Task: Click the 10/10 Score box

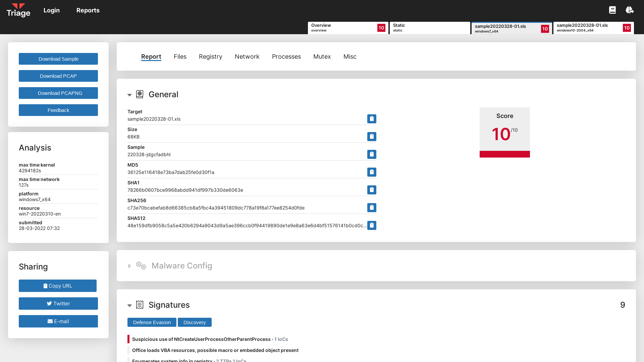Action: [x=505, y=132]
